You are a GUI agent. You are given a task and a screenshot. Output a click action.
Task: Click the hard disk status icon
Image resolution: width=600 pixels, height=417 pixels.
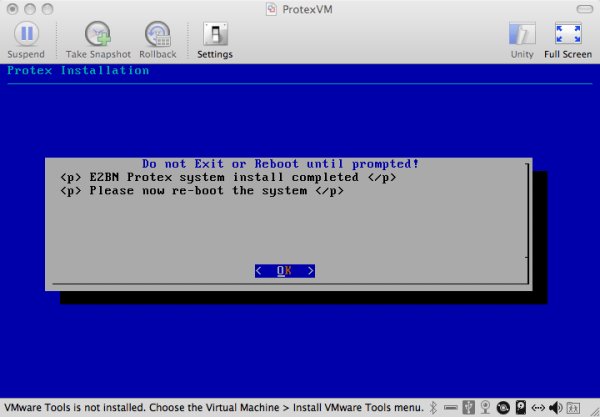521,408
